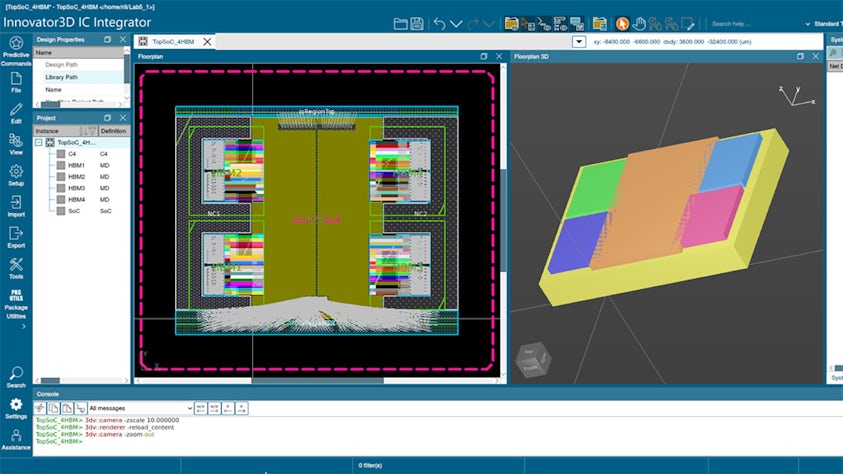
Task: Click the grayed-out redo arrow icon
Action: [473, 24]
